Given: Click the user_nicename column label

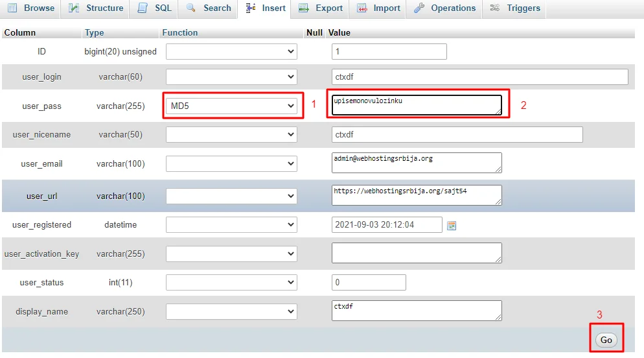Looking at the screenshot, I should pos(41,135).
